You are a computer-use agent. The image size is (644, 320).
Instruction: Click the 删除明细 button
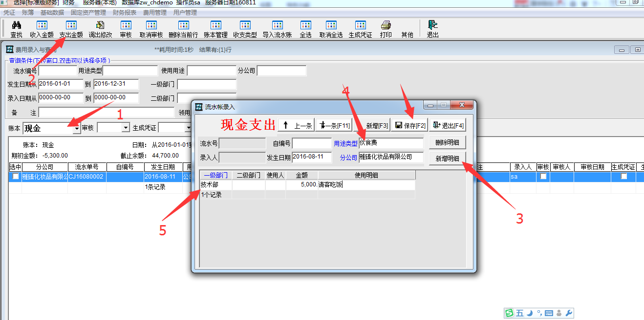pyautogui.click(x=447, y=143)
